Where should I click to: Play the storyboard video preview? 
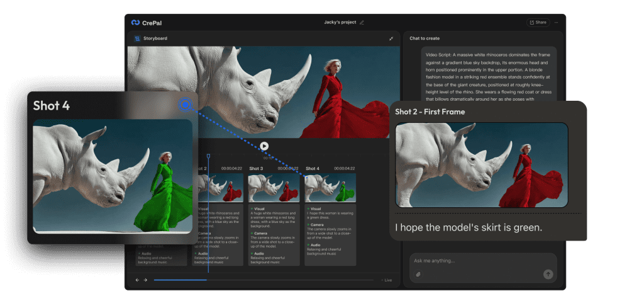[x=264, y=146]
